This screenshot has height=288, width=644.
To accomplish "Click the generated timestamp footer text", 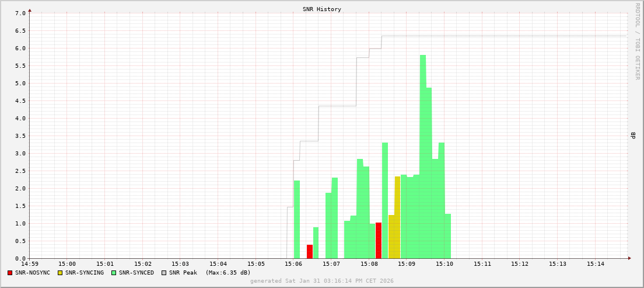I will [321, 281].
